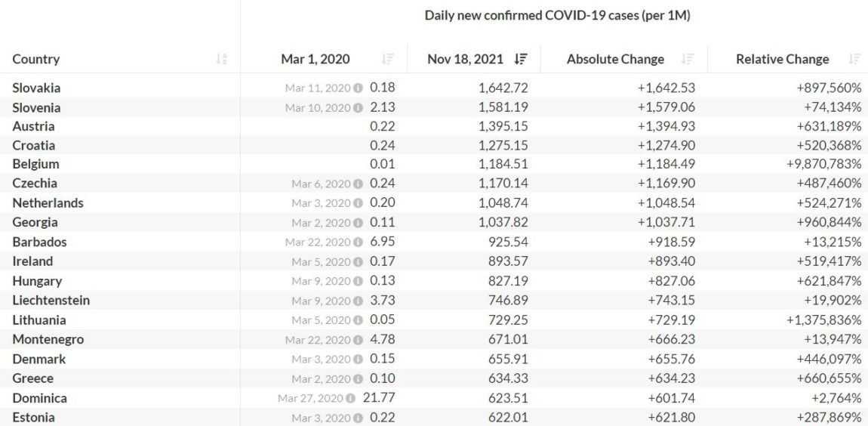This screenshot has height=426, width=868.
Task: Click info icon beside Slovakia's Mar 11, 2020
Action: tap(358, 88)
